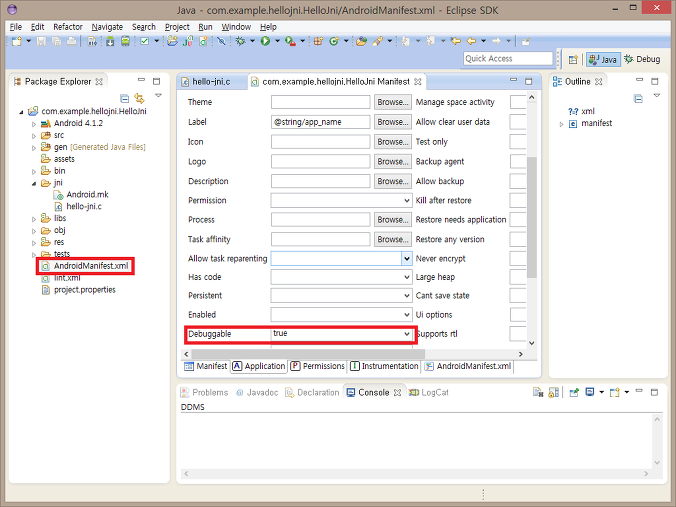Click the Last Edit Location arrow icon

(456, 41)
